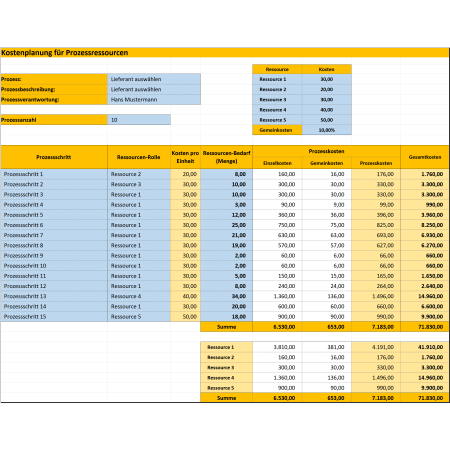Click the Prozessanzahl value cell '10'
The height and width of the screenshot is (450, 450).
(x=139, y=120)
